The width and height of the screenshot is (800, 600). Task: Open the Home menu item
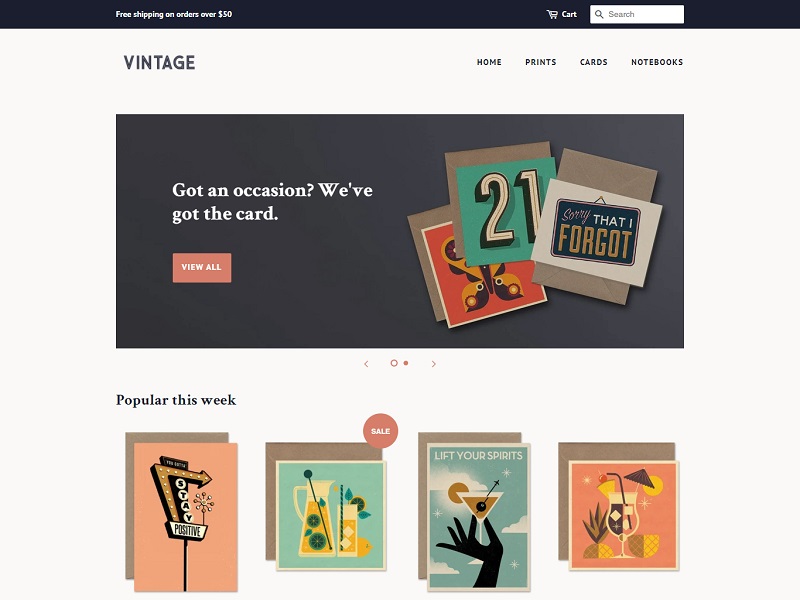click(x=489, y=62)
